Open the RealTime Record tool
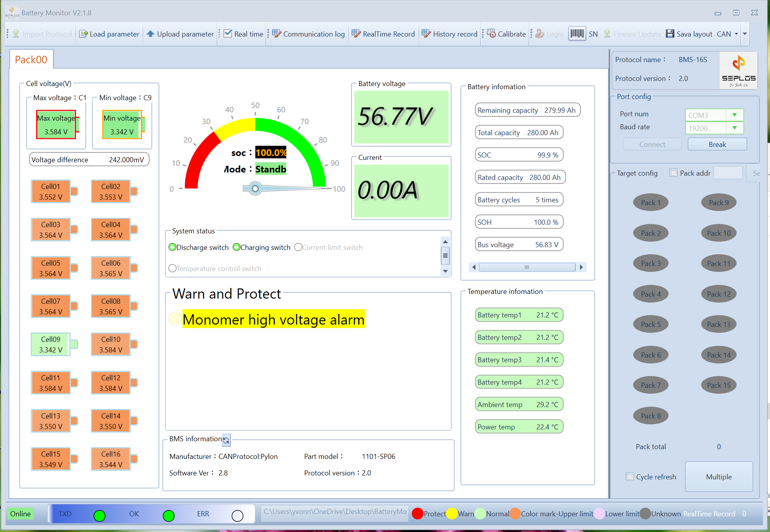The width and height of the screenshot is (770, 532). coord(383,34)
